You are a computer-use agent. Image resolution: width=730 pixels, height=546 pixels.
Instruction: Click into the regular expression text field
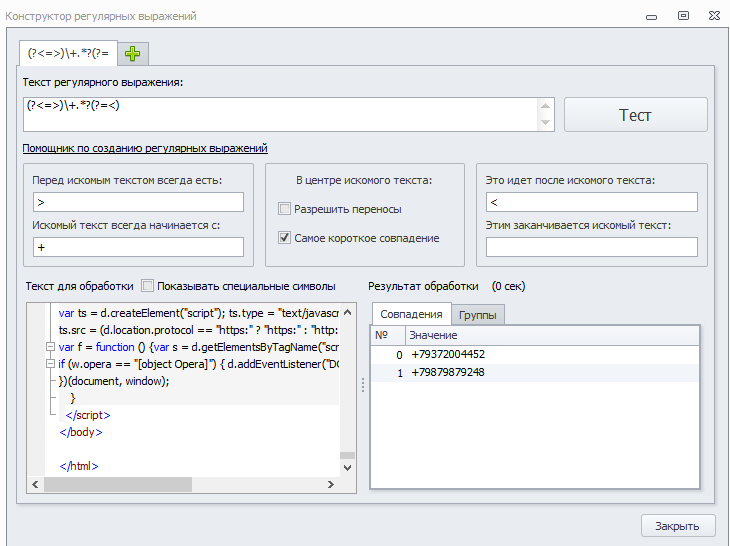pyautogui.click(x=281, y=115)
